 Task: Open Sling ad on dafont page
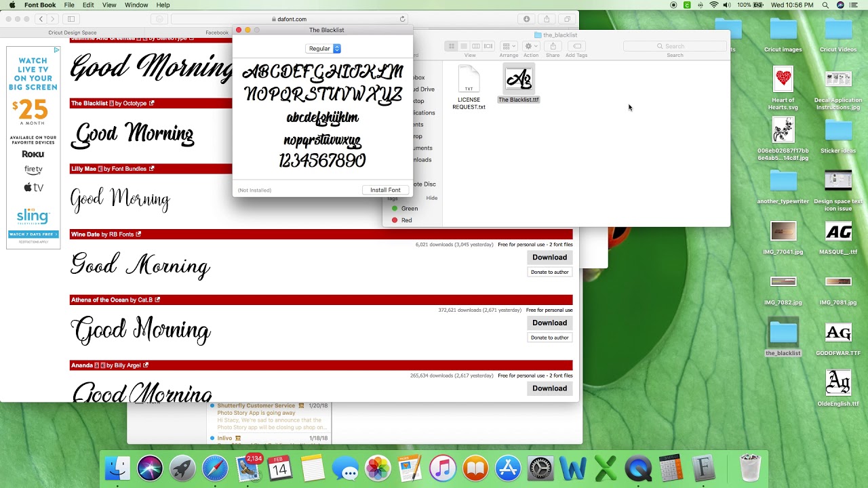tap(33, 147)
